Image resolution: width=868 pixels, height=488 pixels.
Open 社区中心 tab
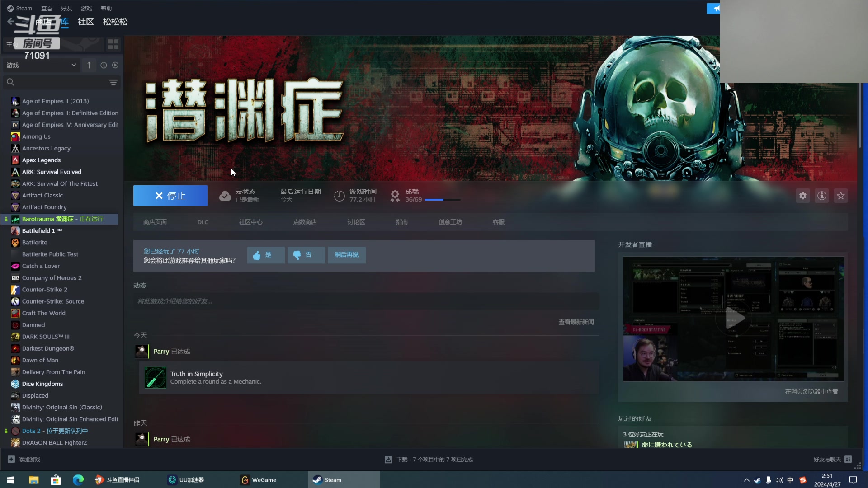click(x=251, y=222)
